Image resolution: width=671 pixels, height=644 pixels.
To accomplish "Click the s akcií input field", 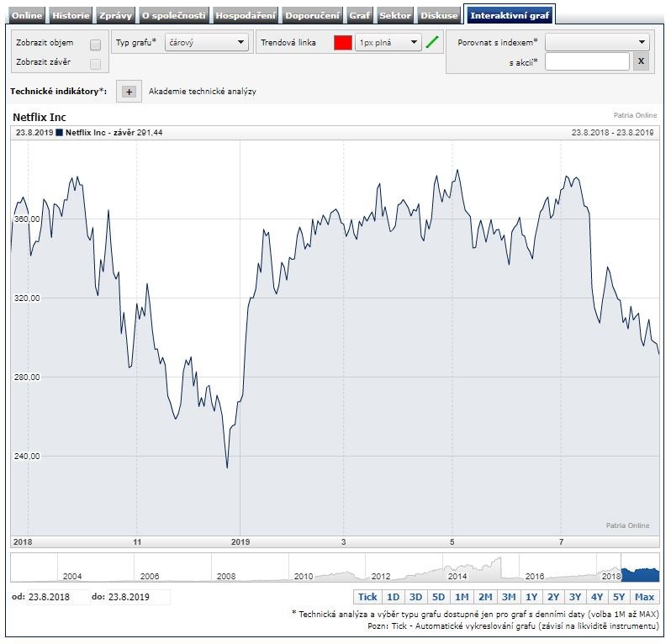I will tap(586, 61).
